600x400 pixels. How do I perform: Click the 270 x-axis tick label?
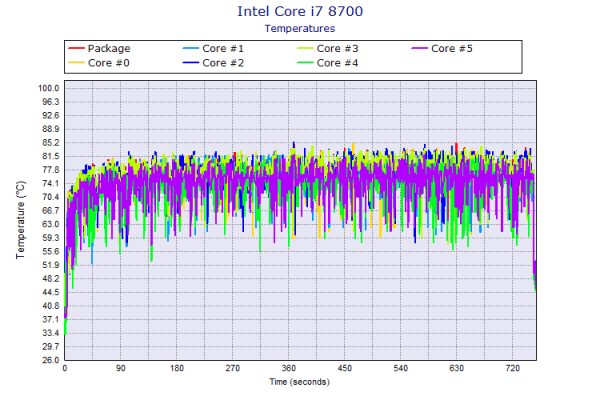(x=233, y=368)
